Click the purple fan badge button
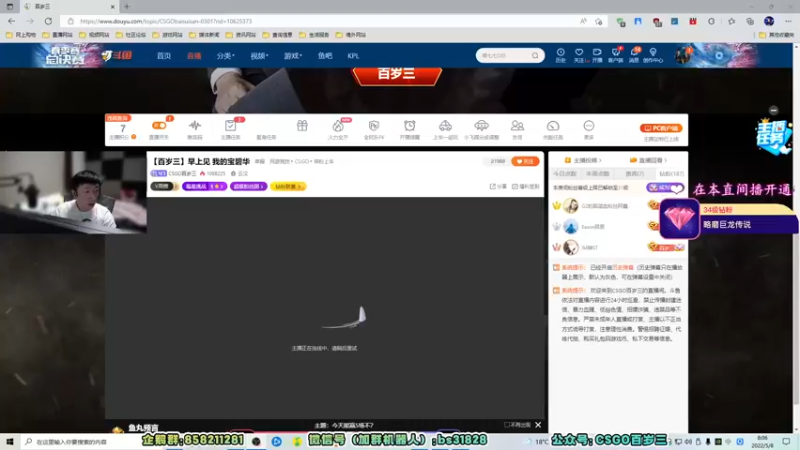 (664, 188)
